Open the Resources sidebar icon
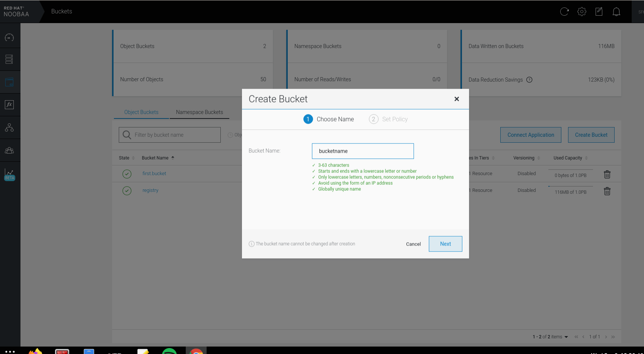 [x=9, y=59]
